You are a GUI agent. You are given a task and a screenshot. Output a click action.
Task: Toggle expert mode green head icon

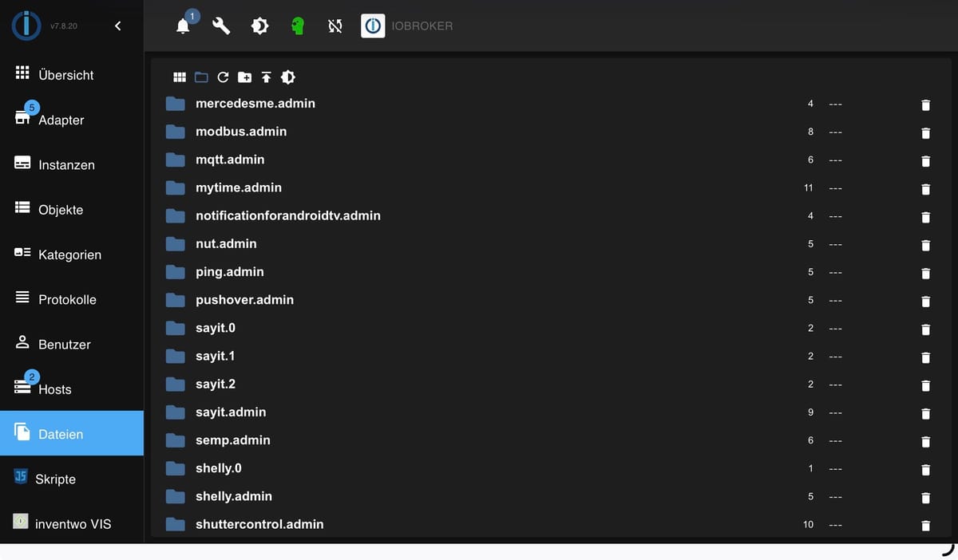tap(298, 26)
